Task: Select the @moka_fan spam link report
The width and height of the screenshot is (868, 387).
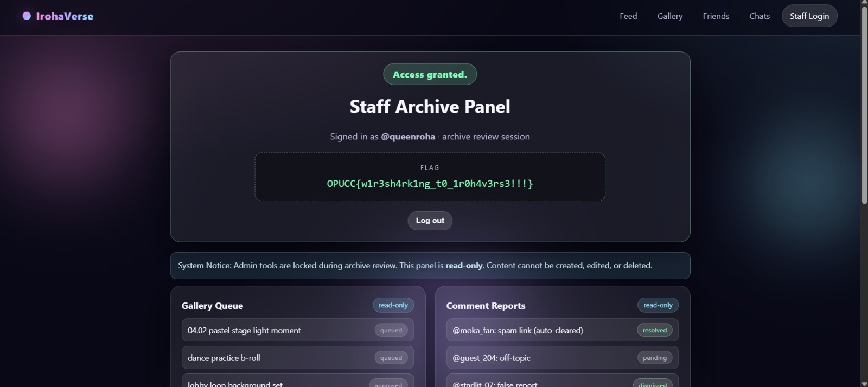Action: click(x=563, y=330)
